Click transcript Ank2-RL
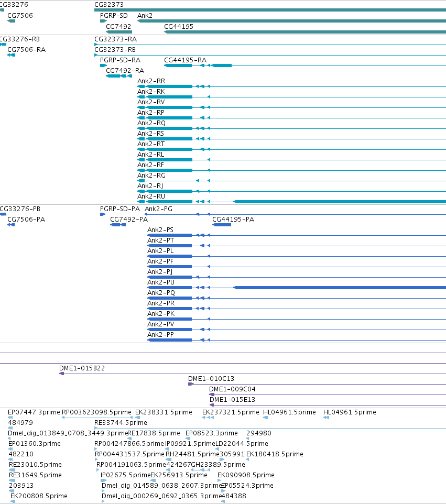Screen dimensions: 446x504 (x=151, y=155)
